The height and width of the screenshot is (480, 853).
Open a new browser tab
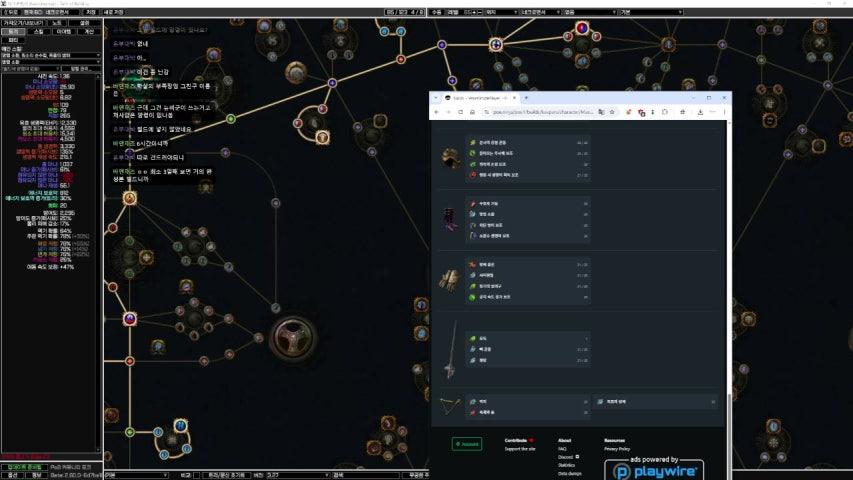pos(526,98)
